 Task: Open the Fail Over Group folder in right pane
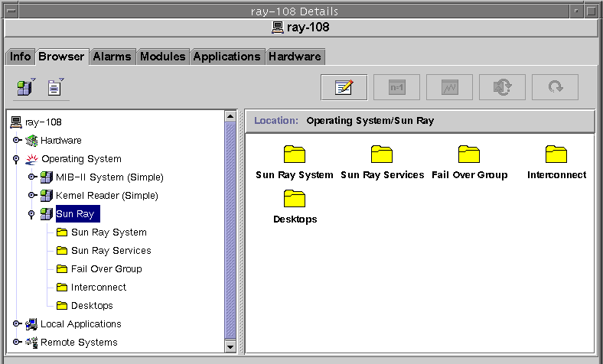[x=469, y=154]
